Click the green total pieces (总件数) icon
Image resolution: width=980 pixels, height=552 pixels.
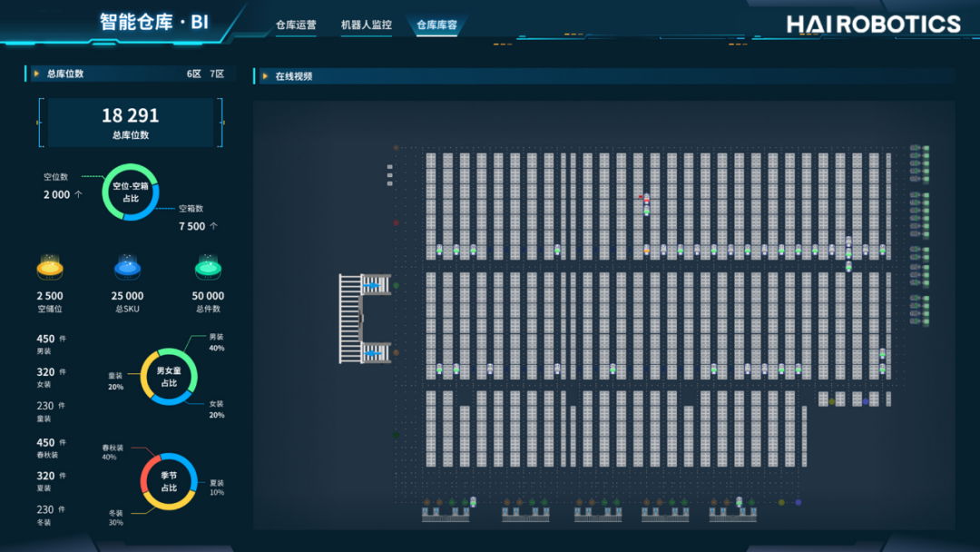point(208,268)
